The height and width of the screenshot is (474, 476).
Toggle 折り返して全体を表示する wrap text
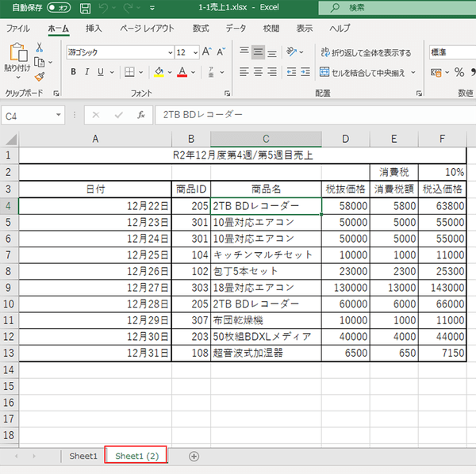click(x=366, y=53)
